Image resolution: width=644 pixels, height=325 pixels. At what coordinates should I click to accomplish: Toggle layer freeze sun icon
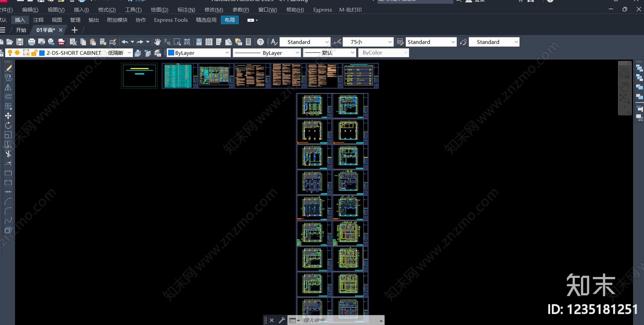point(17,53)
